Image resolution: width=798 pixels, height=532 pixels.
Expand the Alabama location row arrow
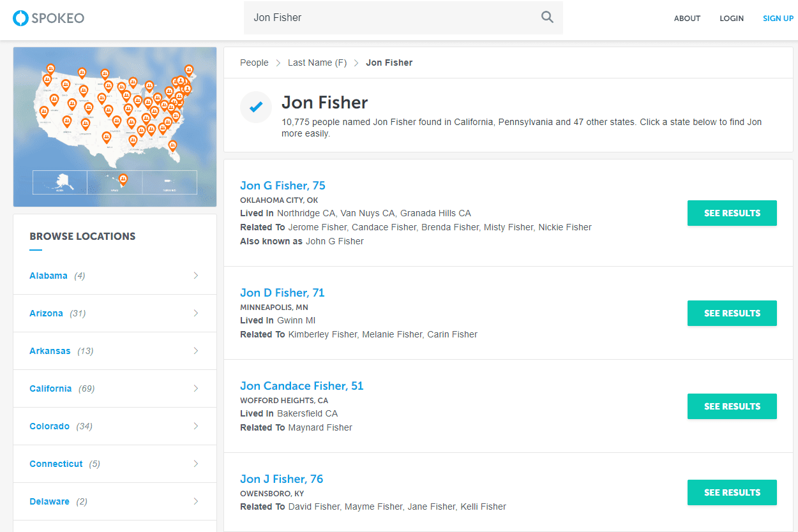(x=196, y=276)
